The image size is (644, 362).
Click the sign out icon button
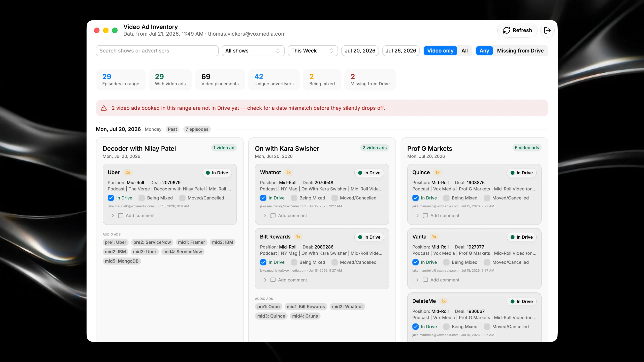[547, 30]
